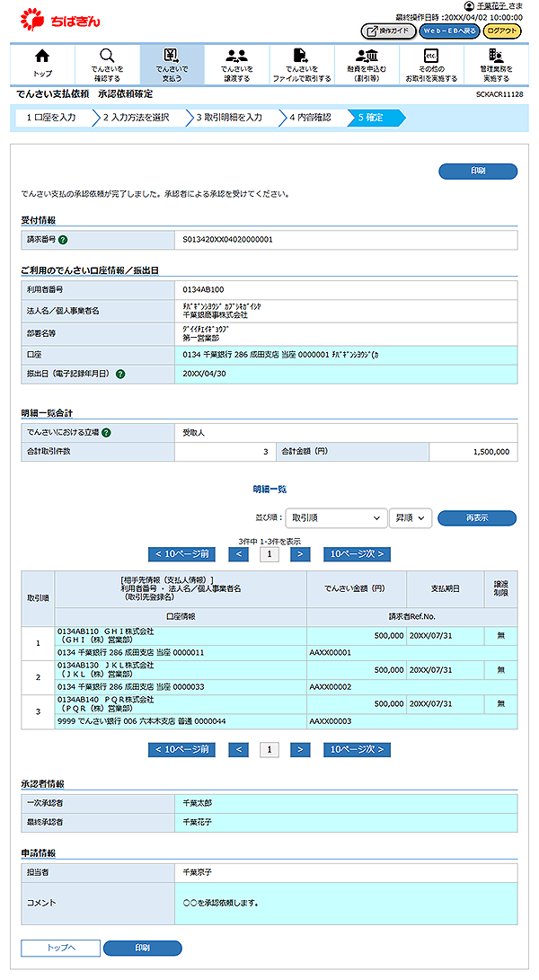The height and width of the screenshot is (980, 539).
Task: Click the lower page number 1 box
Action: 269,749
